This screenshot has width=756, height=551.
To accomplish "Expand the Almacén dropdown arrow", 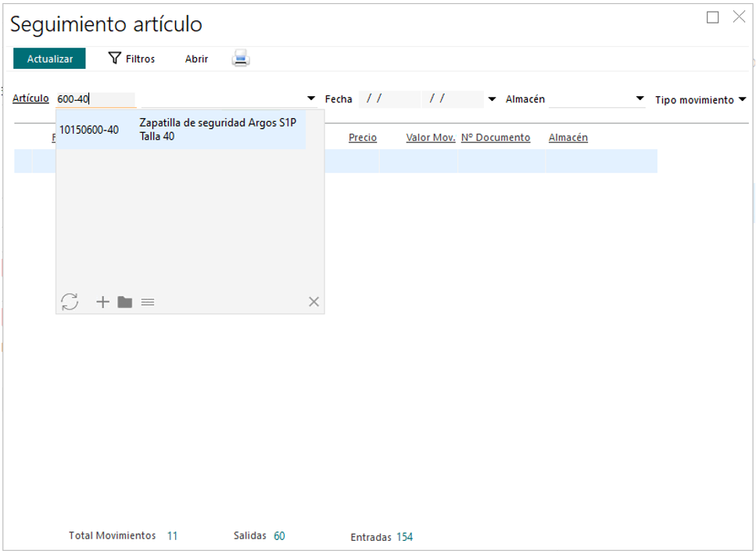I will point(640,99).
